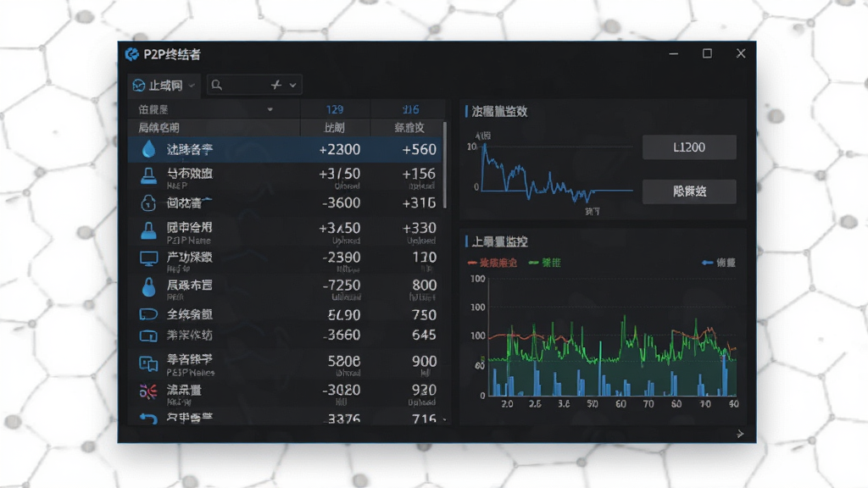Click the 129 column header
The width and height of the screenshot is (868, 488).
[334, 109]
